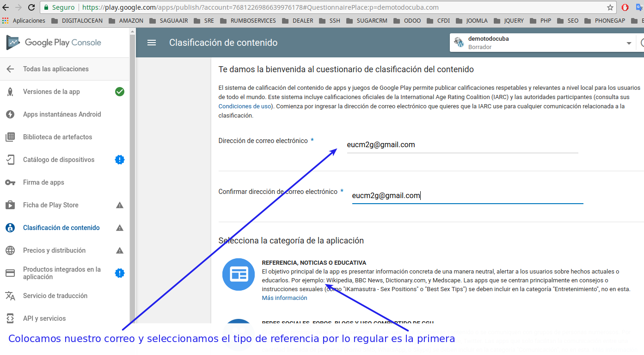644x355 pixels.
Task: Click the lightning icon for Apps instantáneas Android
Action: coord(10,114)
